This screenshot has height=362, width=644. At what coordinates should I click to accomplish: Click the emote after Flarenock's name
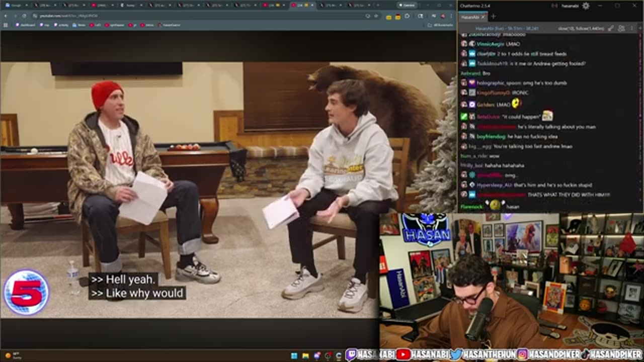495,205
